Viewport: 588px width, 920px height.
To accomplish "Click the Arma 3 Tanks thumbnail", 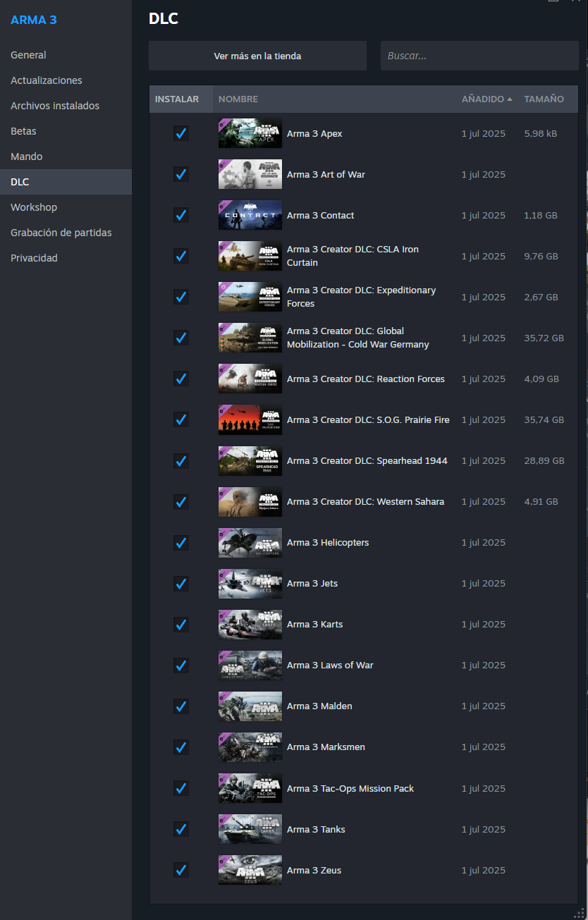I will (x=250, y=829).
